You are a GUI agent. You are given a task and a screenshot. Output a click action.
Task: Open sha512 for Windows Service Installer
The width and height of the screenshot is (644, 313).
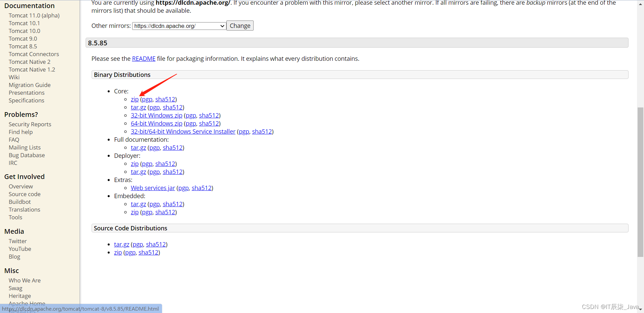pos(262,132)
